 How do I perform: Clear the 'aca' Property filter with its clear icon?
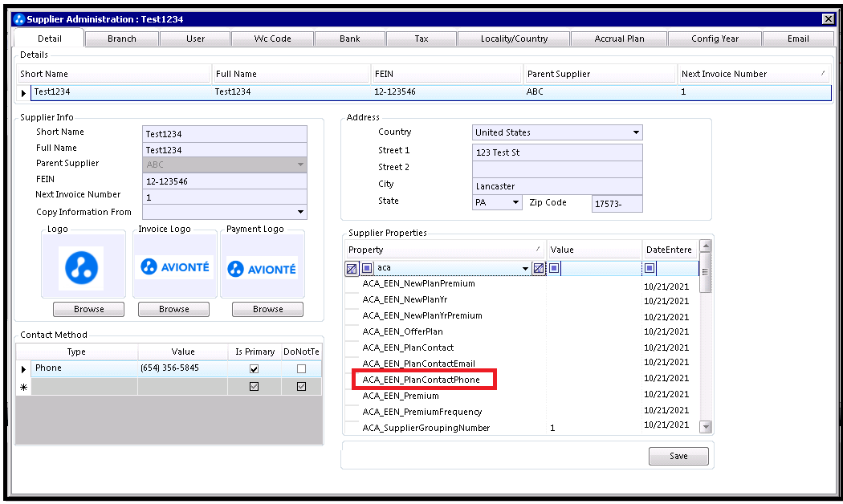pos(538,268)
